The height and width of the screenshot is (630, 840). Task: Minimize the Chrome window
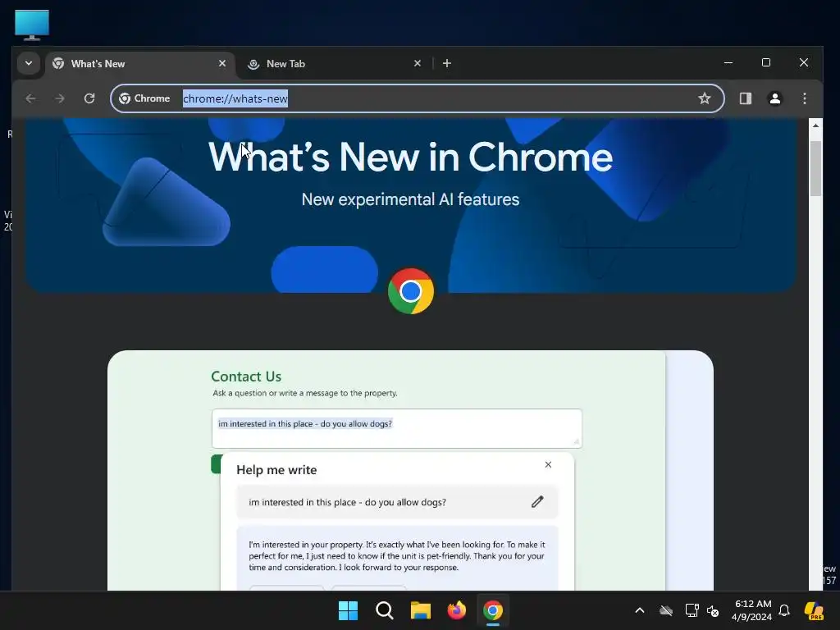pyautogui.click(x=728, y=62)
